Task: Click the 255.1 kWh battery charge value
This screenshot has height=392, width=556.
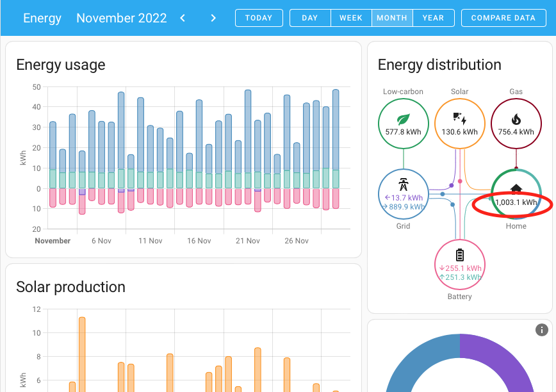Action: click(x=460, y=268)
